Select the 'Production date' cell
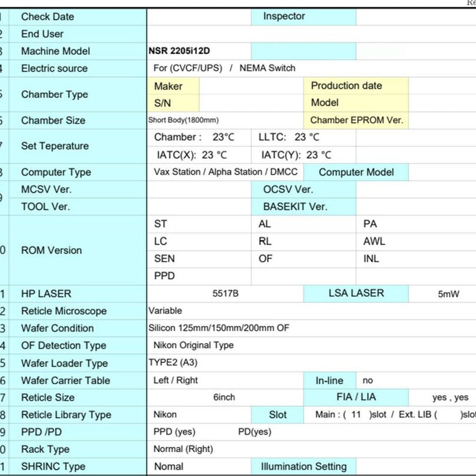476x476 pixels. (356, 86)
